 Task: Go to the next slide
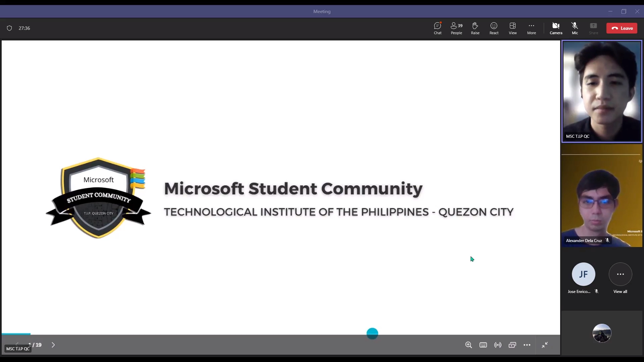[x=53, y=345]
